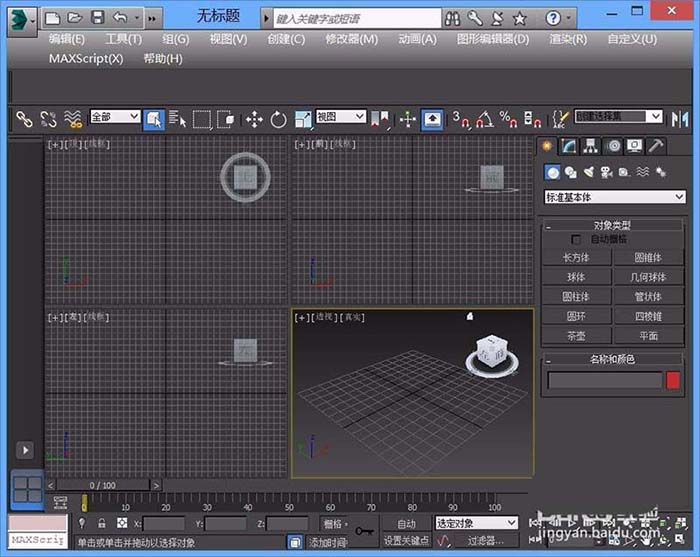Open file folder icon in quick toolbar

pos(75,18)
